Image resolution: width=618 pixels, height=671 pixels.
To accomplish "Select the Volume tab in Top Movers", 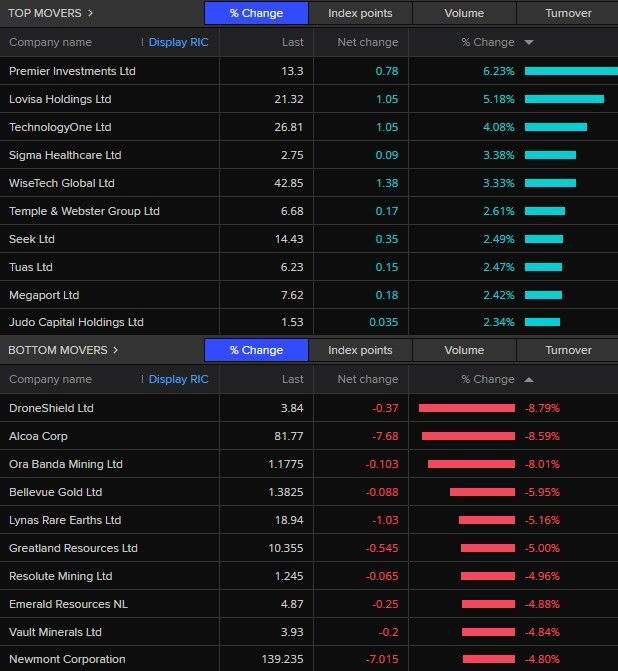I will [464, 13].
